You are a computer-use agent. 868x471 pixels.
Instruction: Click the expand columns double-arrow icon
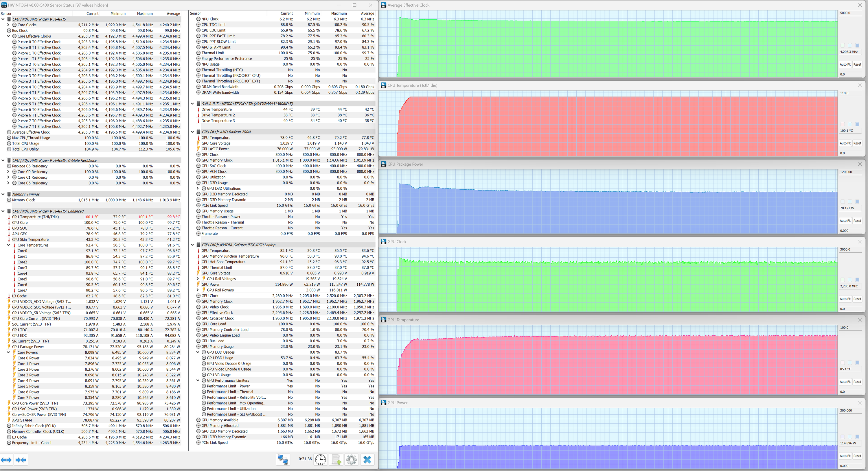6,460
